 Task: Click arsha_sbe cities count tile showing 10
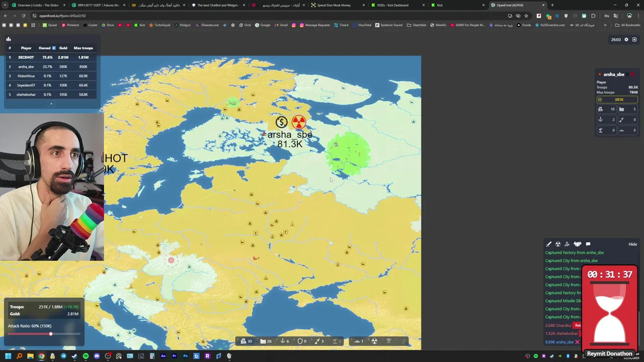[607, 109]
